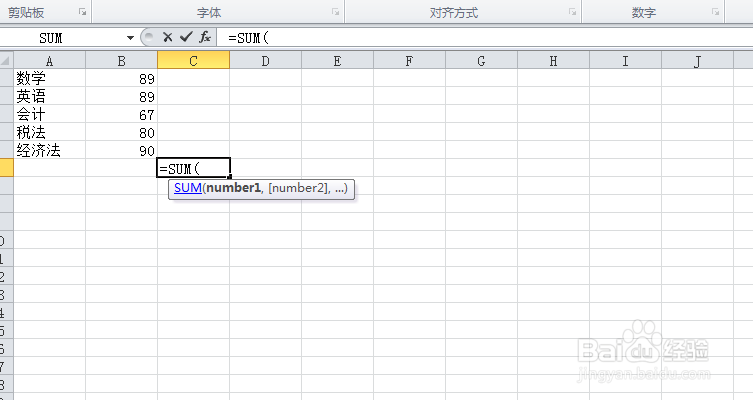
Task: Open the SUM function help link
Action: coord(188,188)
